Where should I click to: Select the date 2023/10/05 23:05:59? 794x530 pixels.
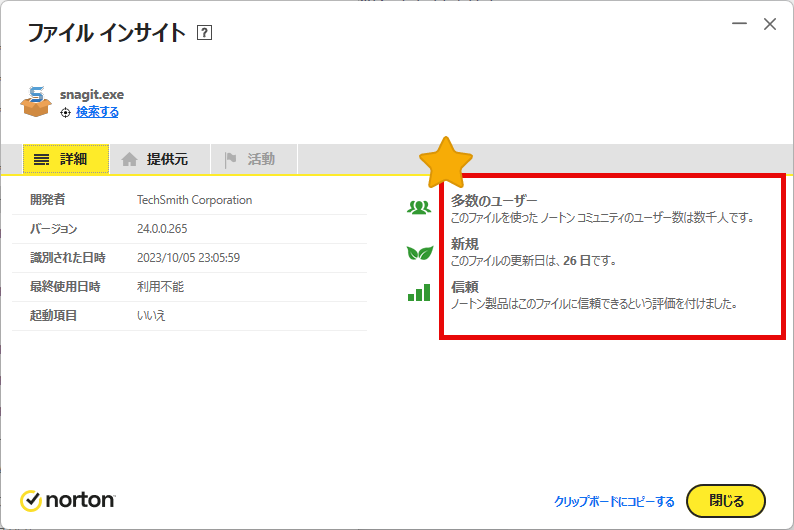188,258
